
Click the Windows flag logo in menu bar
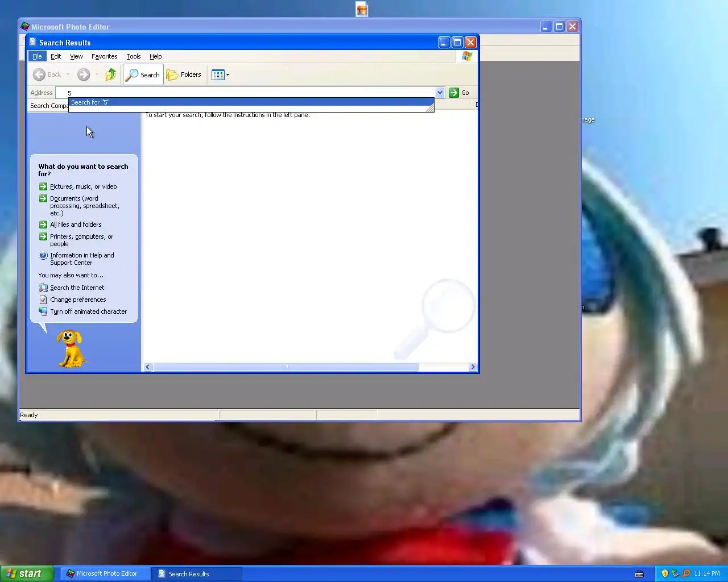[467, 56]
